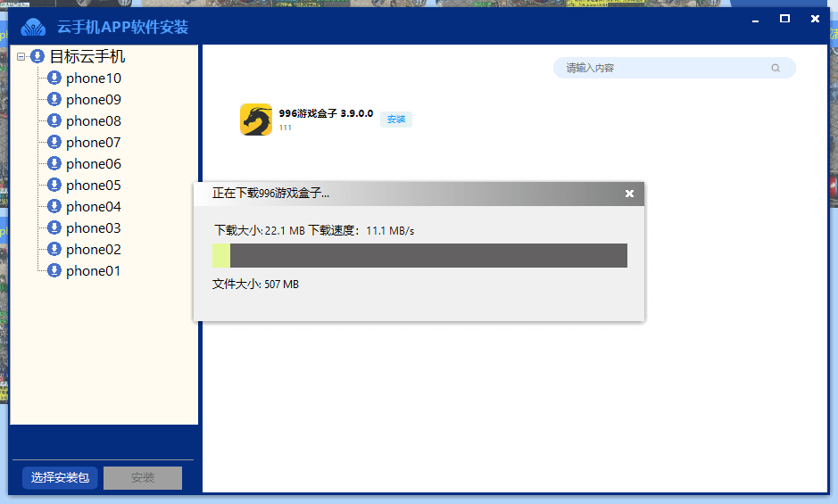The image size is (838, 504).
Task: Close the 云手机APP软件安装 window
Action: point(815,19)
